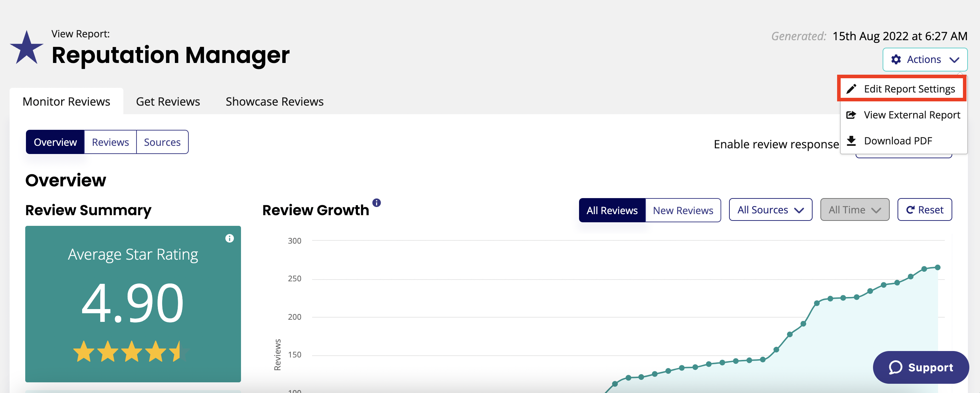Click the 'Review Summary' heading

point(88,210)
